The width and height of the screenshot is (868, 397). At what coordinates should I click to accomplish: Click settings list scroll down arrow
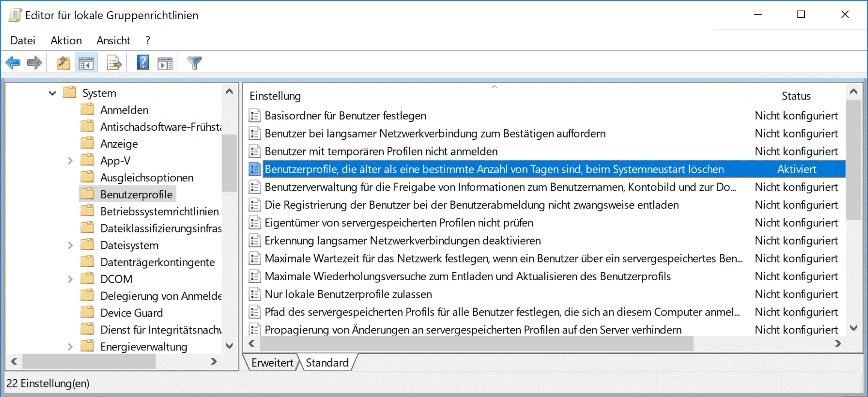pyautogui.click(x=854, y=328)
